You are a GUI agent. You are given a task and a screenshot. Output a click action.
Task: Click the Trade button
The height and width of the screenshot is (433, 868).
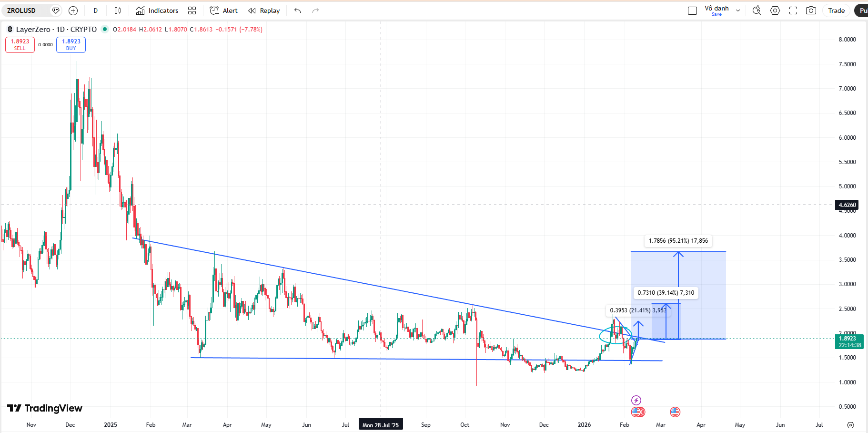[x=836, y=10]
